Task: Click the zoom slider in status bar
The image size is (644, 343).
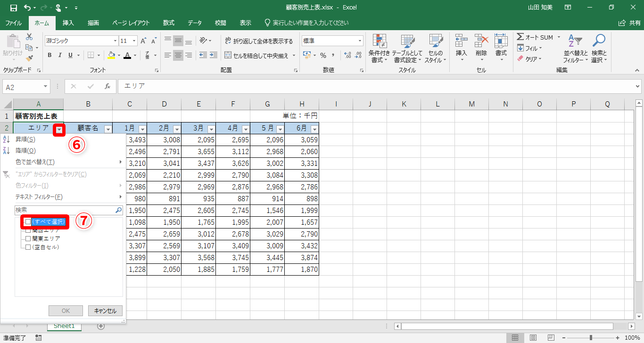Action: (x=591, y=338)
